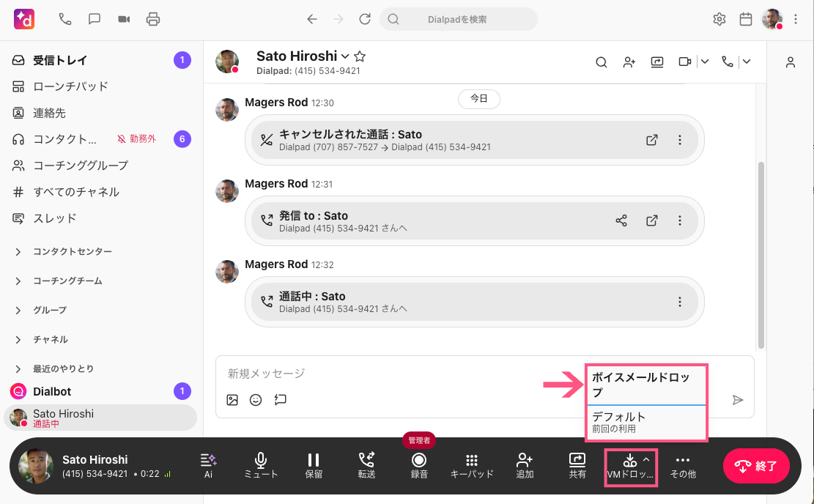
Task: Open more options for 発信 to : Sato
Action: pyautogui.click(x=679, y=220)
